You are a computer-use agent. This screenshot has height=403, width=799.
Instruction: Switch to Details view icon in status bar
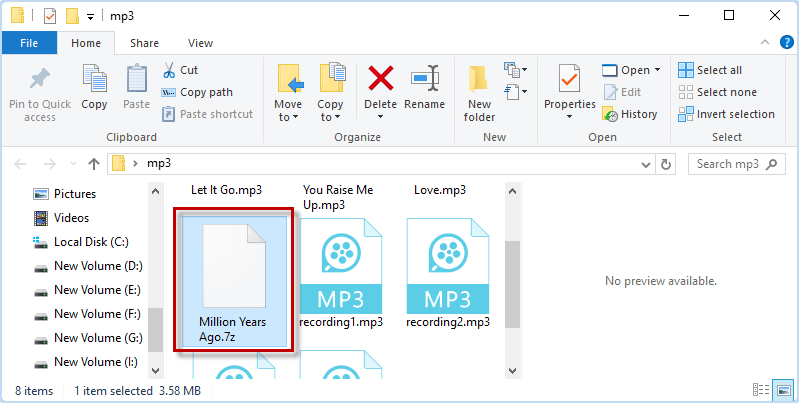coord(761,390)
